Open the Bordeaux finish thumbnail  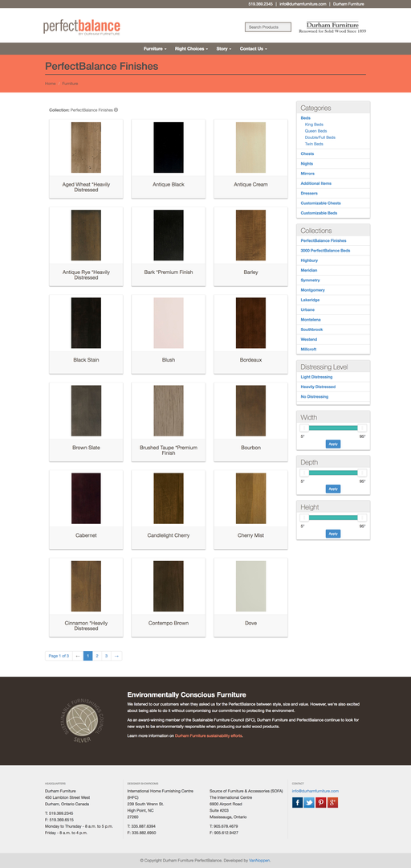(x=250, y=323)
